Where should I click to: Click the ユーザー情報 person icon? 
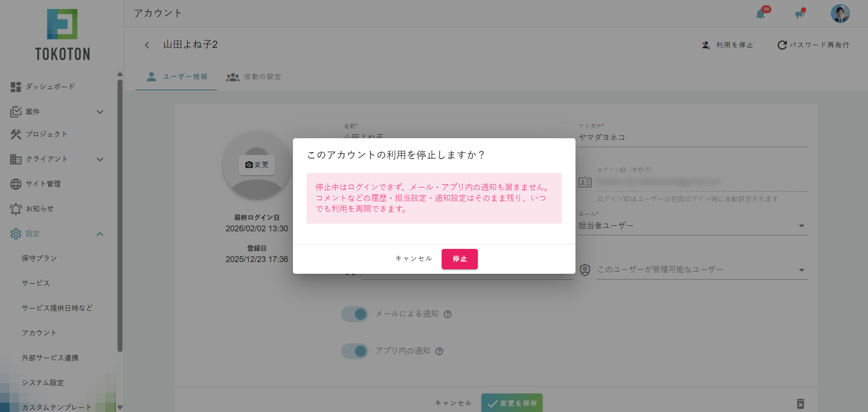point(151,77)
